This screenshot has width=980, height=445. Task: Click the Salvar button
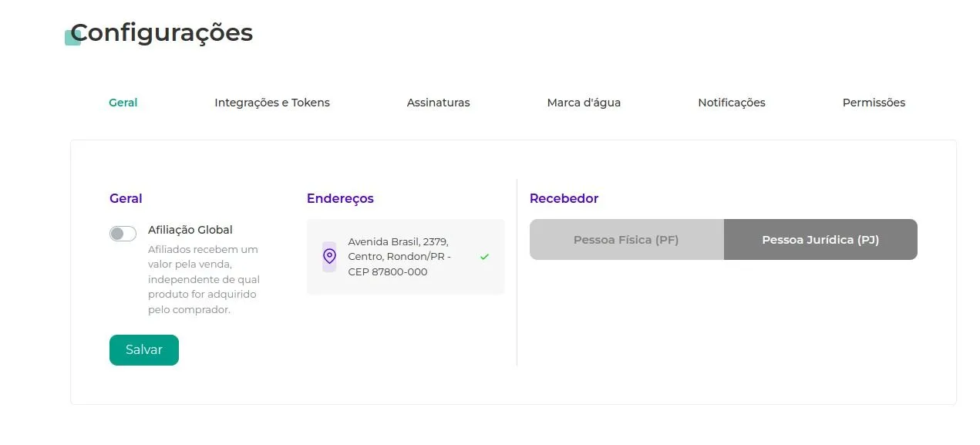(x=144, y=350)
